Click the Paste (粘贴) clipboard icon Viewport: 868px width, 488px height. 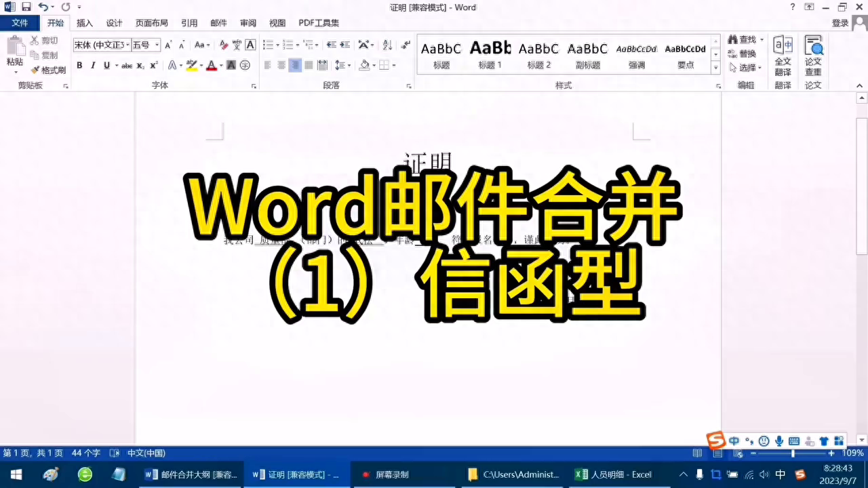point(14,46)
